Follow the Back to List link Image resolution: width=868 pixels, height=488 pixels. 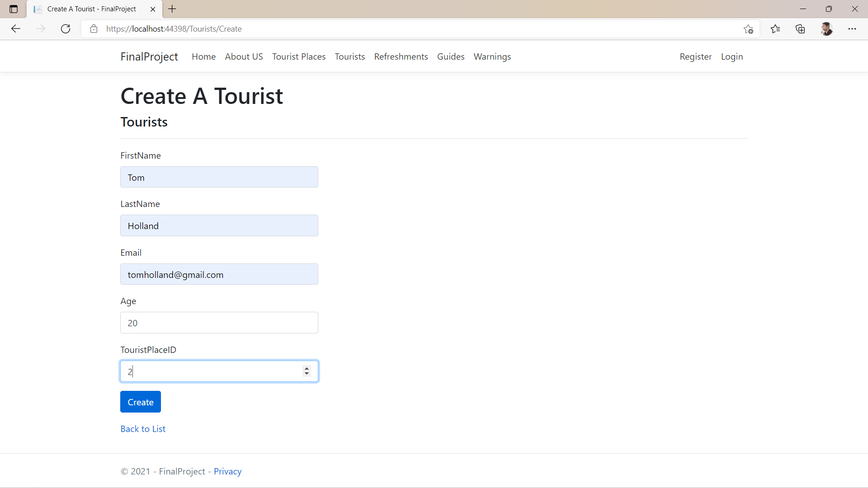[143, 428]
